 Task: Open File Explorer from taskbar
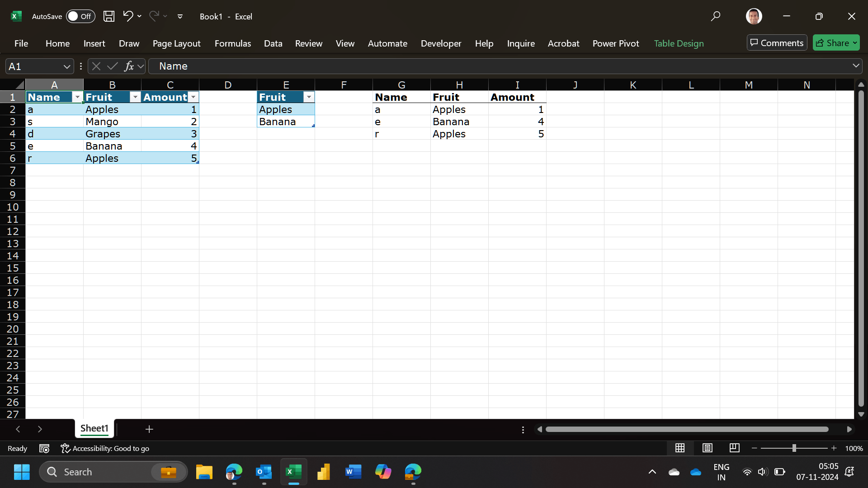pyautogui.click(x=204, y=472)
